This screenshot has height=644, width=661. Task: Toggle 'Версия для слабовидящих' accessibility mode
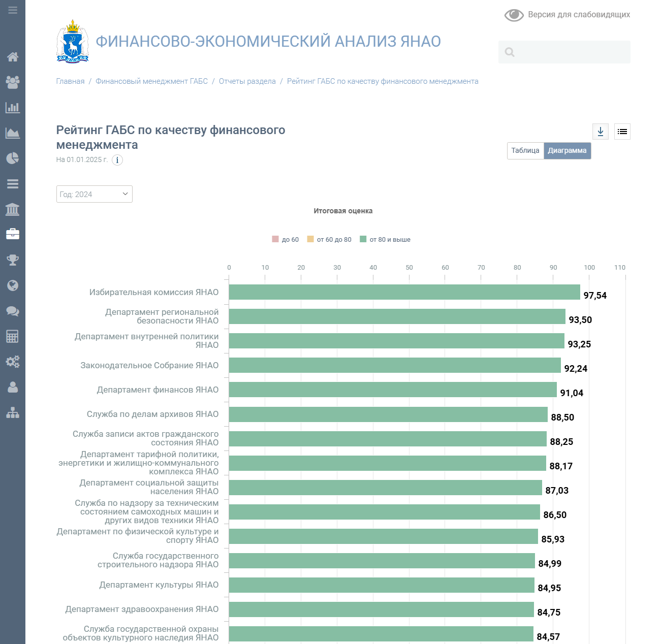click(x=567, y=15)
